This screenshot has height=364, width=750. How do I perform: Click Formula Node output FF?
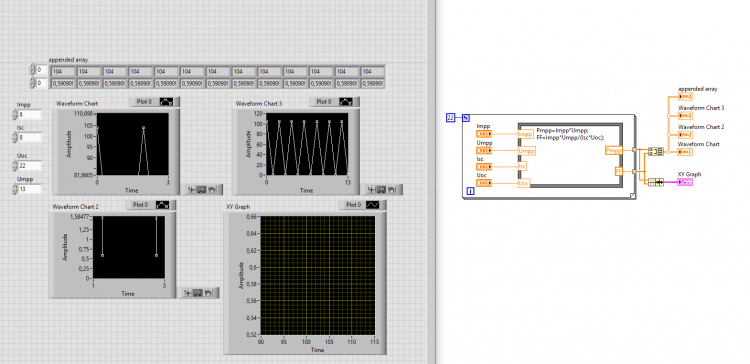click(618, 171)
